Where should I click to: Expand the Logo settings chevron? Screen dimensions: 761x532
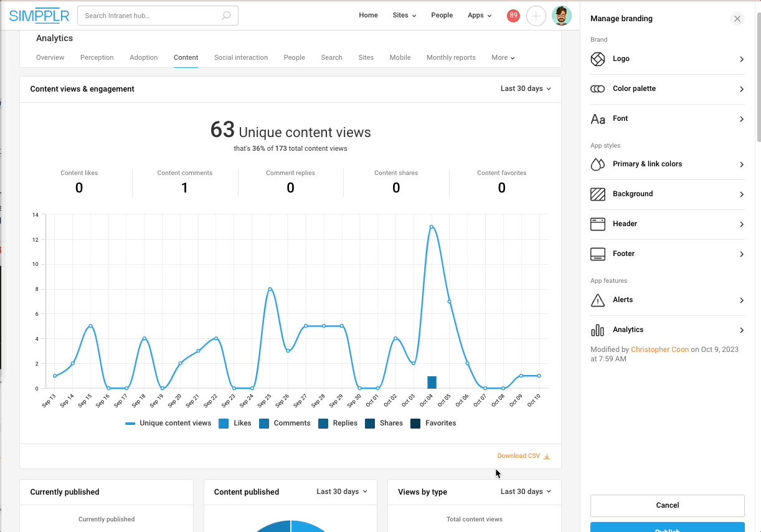[x=742, y=59]
